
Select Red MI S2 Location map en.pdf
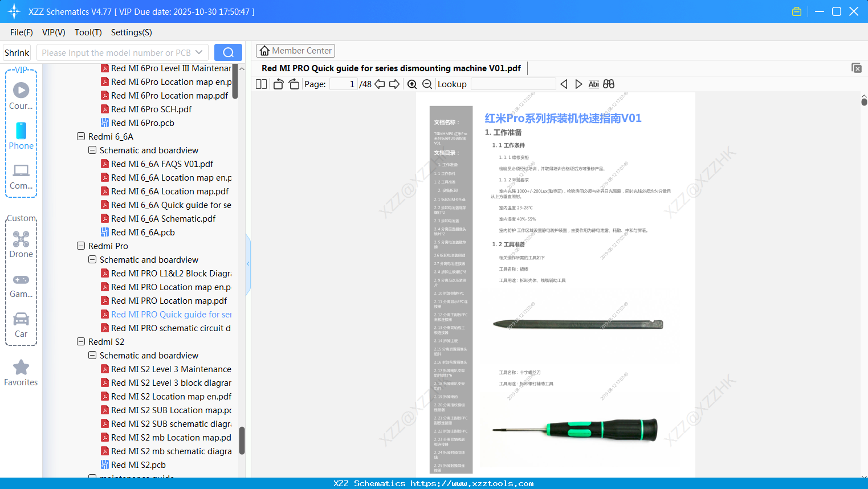(171, 397)
